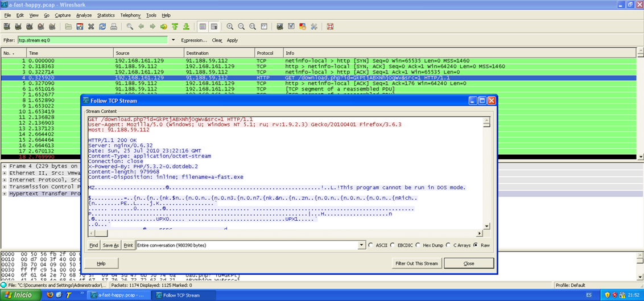The width and height of the screenshot is (644, 301).
Task: Switch to a-fast-happy.pcap taskbar button
Action: [x=119, y=295]
